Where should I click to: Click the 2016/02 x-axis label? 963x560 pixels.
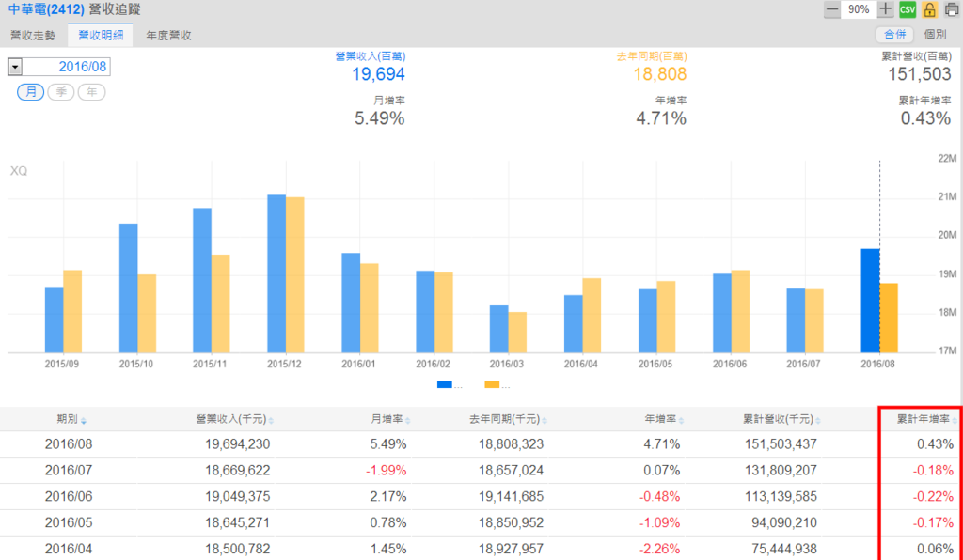click(x=433, y=364)
